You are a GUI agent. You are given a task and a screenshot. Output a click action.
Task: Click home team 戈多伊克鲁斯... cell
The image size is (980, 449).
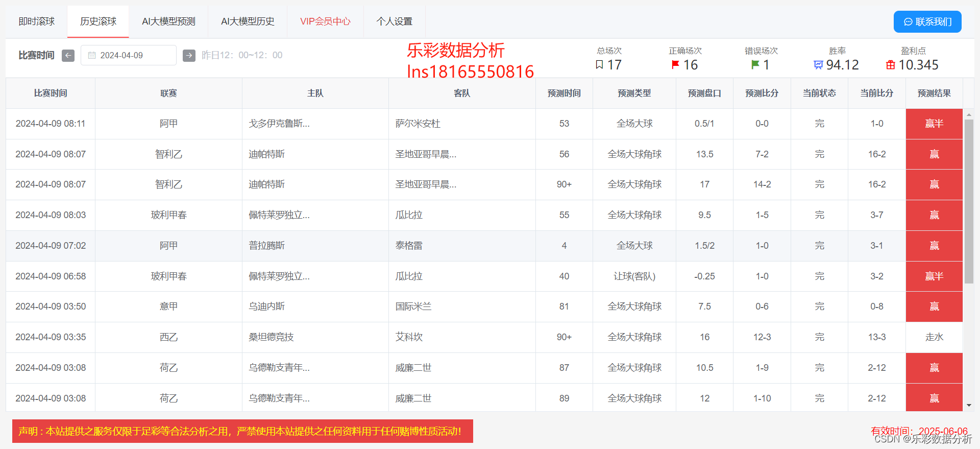315,124
